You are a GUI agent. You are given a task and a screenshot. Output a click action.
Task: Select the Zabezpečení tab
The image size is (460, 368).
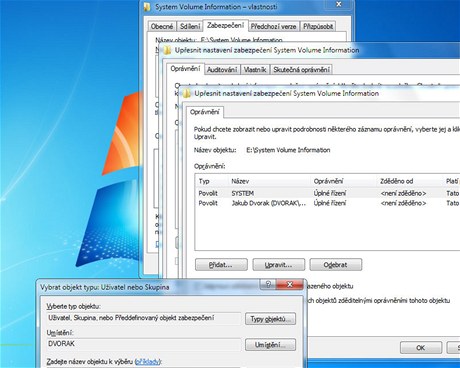pyautogui.click(x=225, y=25)
